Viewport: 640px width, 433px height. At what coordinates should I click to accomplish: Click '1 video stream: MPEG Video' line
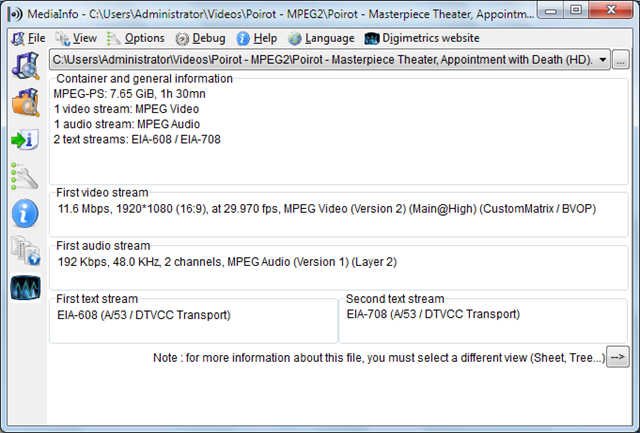pos(127,109)
